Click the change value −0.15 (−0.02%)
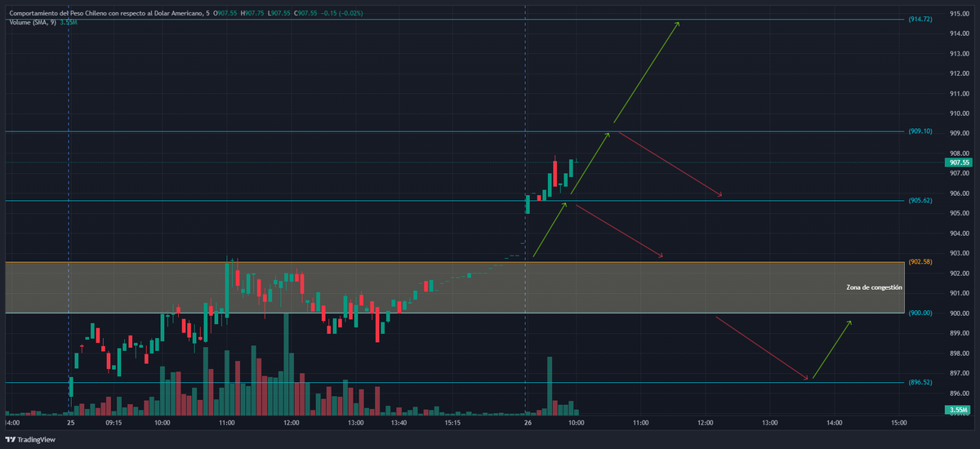The height and width of the screenshot is (449, 980). (343, 14)
